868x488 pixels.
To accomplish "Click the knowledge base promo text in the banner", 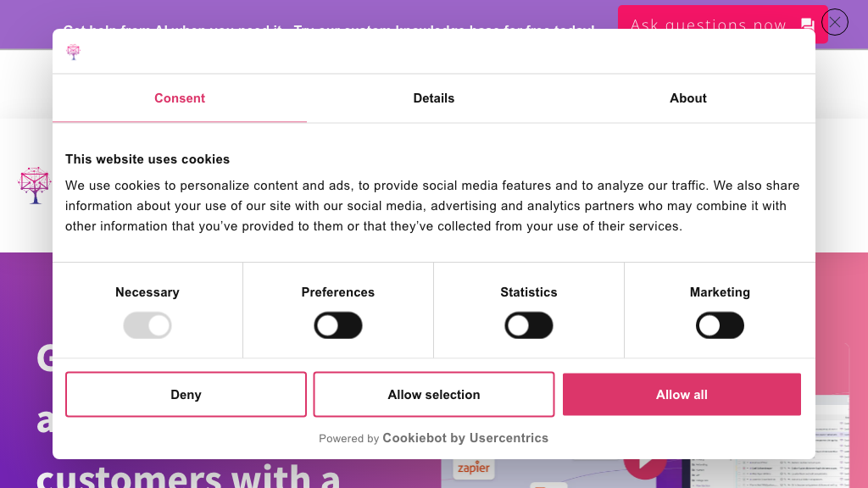I will pyautogui.click(x=331, y=28).
